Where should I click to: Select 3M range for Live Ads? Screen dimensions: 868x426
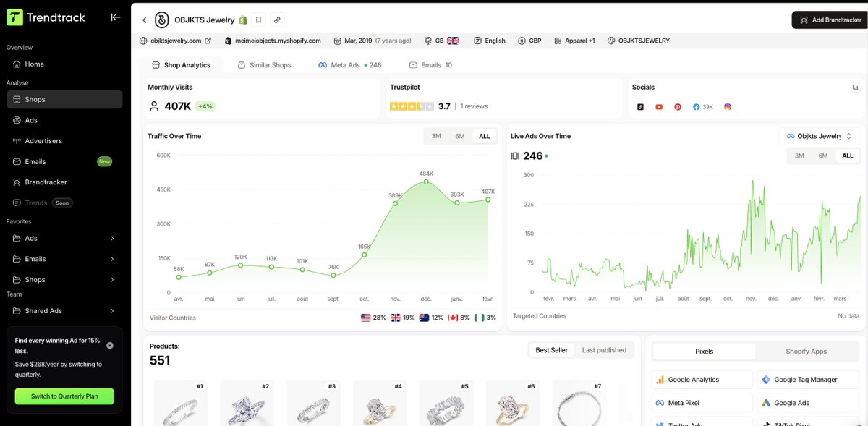click(x=799, y=156)
